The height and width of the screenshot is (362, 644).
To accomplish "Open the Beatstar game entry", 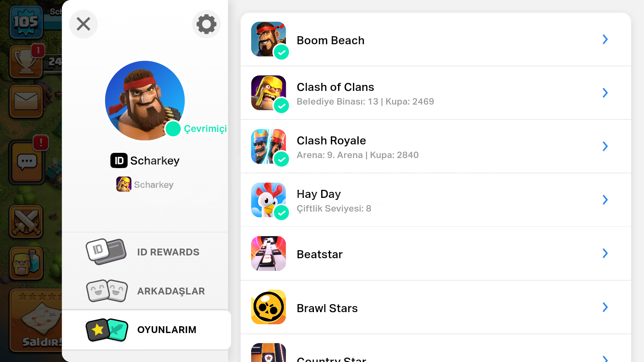I will tap(436, 254).
